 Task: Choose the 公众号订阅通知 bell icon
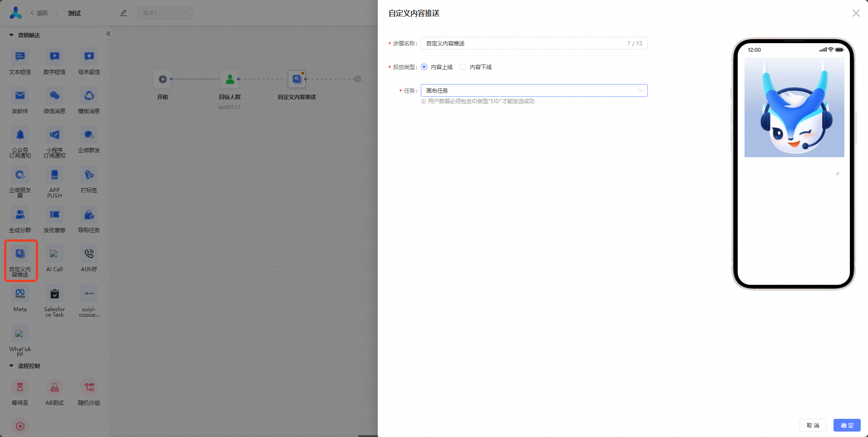(20, 134)
